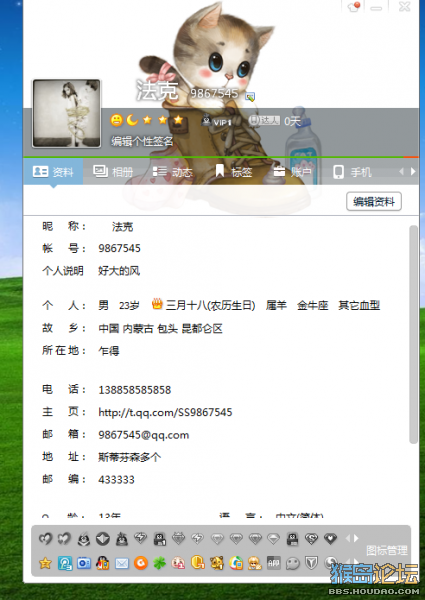Click the gray round diamond badge icon

click(x=103, y=539)
